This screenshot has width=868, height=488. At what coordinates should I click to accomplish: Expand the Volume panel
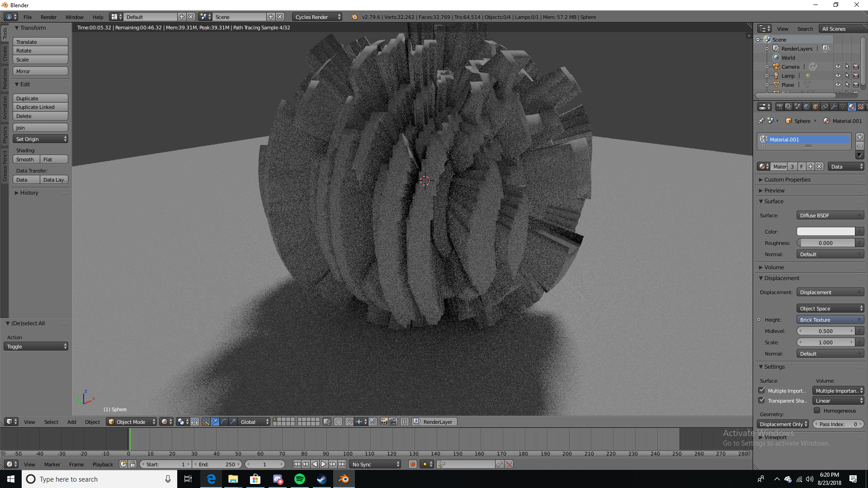click(774, 267)
